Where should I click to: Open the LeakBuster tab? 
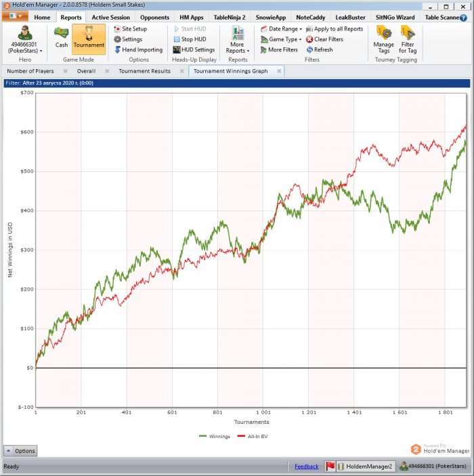[x=350, y=18]
